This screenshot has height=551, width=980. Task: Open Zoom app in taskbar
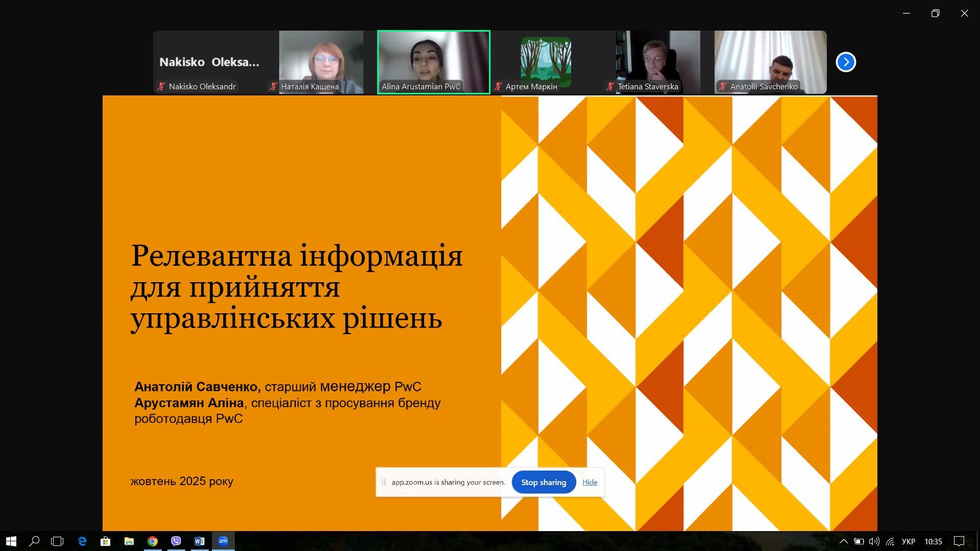point(223,541)
